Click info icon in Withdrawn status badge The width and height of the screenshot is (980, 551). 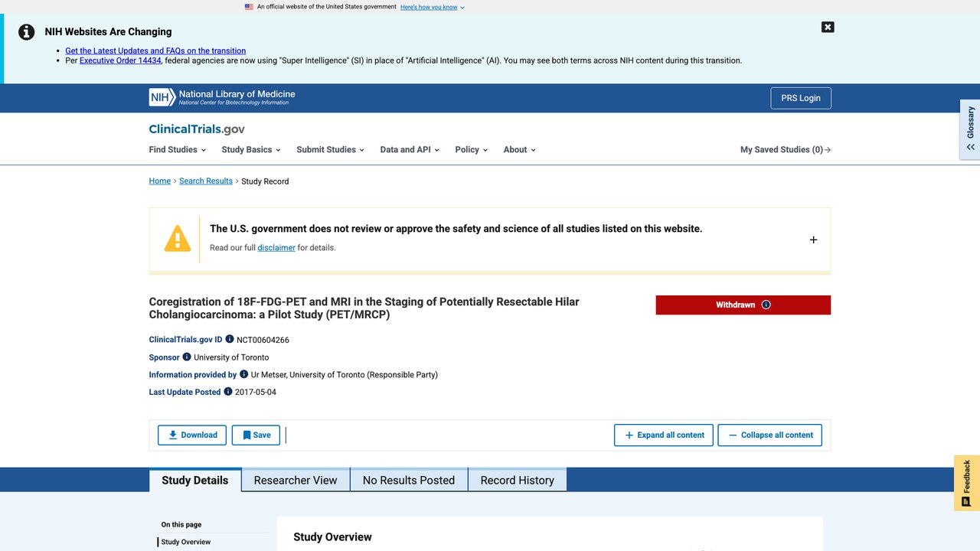coord(766,305)
